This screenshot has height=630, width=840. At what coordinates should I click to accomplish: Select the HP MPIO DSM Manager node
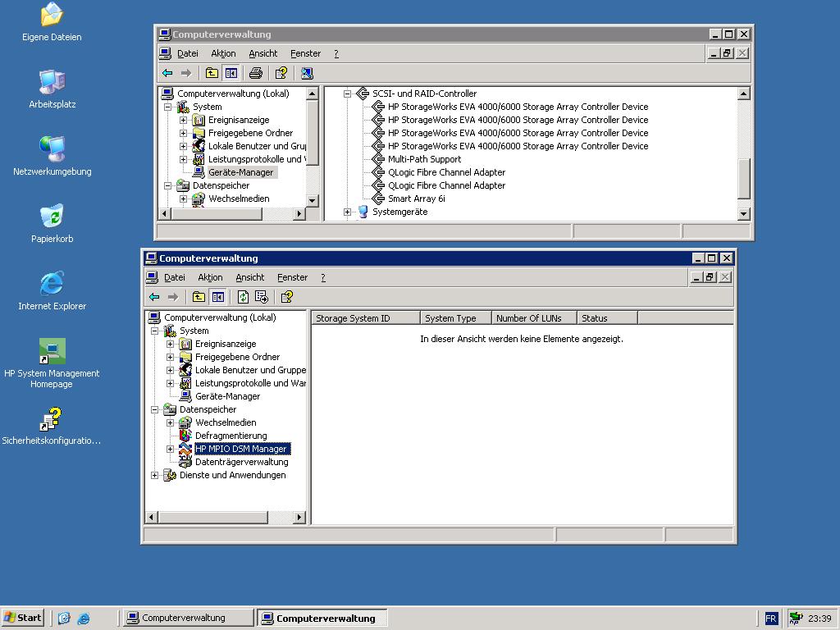tap(241, 449)
